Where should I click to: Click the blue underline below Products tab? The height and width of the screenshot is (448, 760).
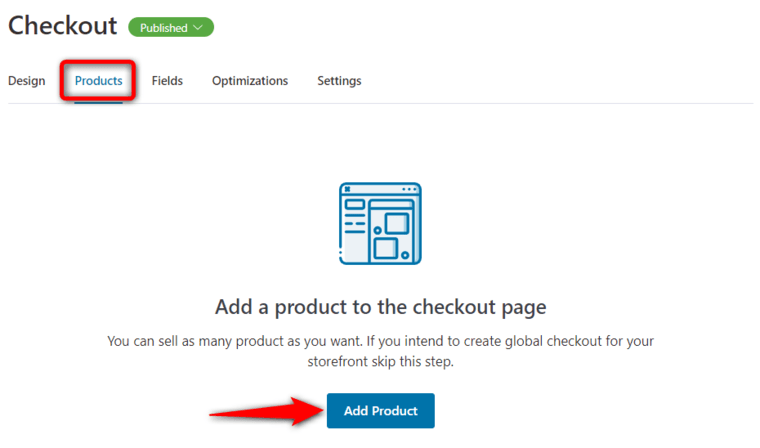coord(98,102)
